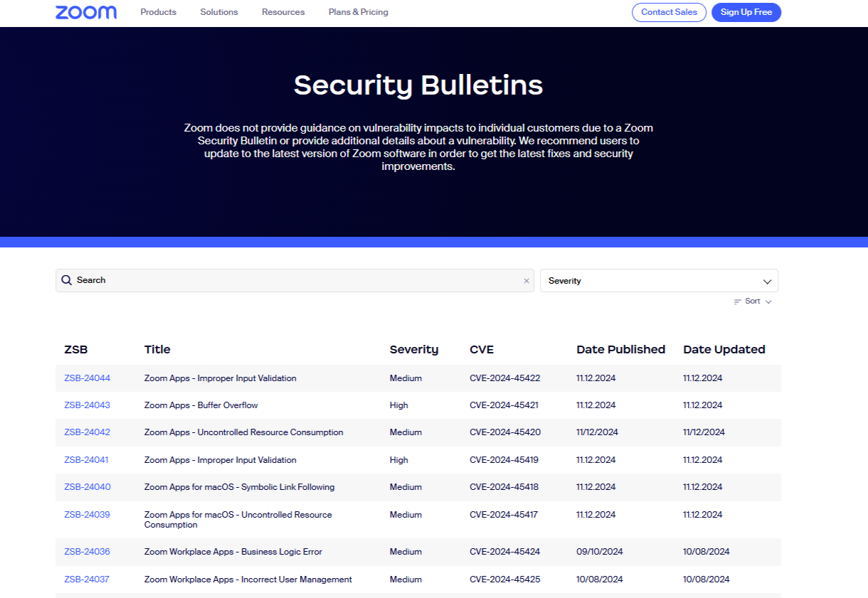Open bulletin ZSB-24036
This screenshot has width=868, height=598.
pos(87,552)
